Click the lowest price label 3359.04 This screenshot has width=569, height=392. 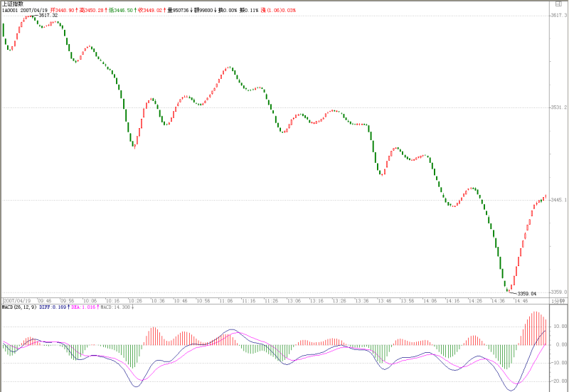pos(526,293)
